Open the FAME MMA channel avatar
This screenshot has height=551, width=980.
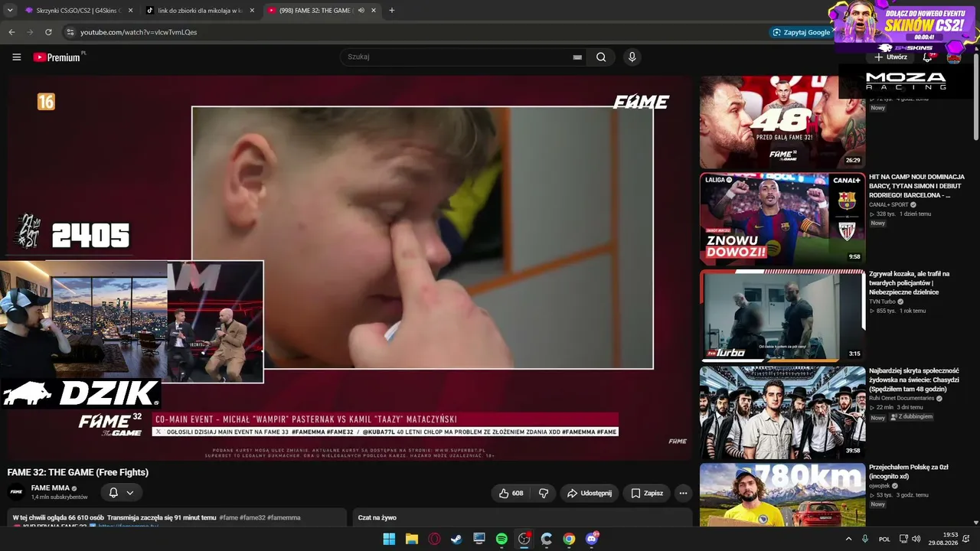point(16,492)
